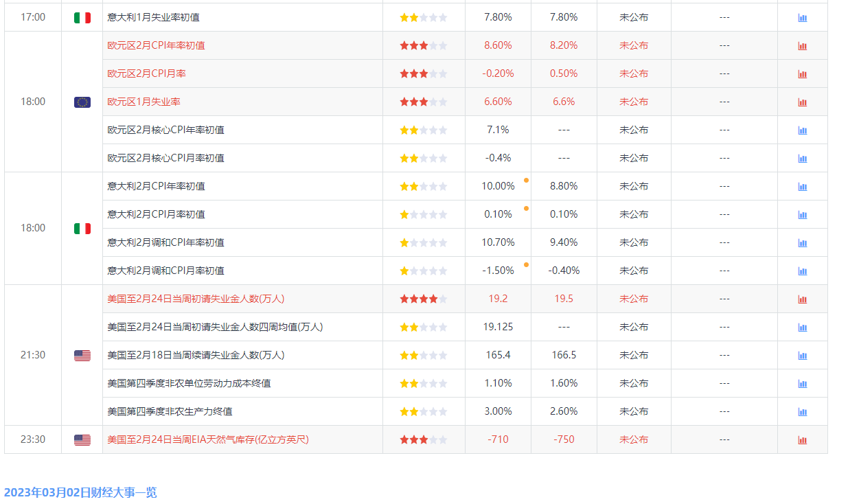
Task: Open chart icon for 续请失业金人数(万人)
Action: pyautogui.click(x=803, y=356)
